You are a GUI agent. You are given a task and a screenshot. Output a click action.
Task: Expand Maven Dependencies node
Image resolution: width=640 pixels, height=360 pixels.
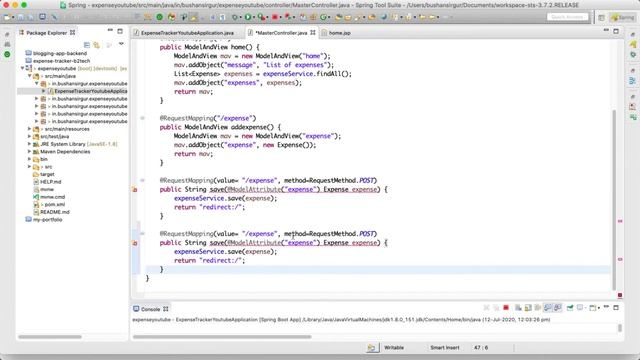tap(29, 151)
